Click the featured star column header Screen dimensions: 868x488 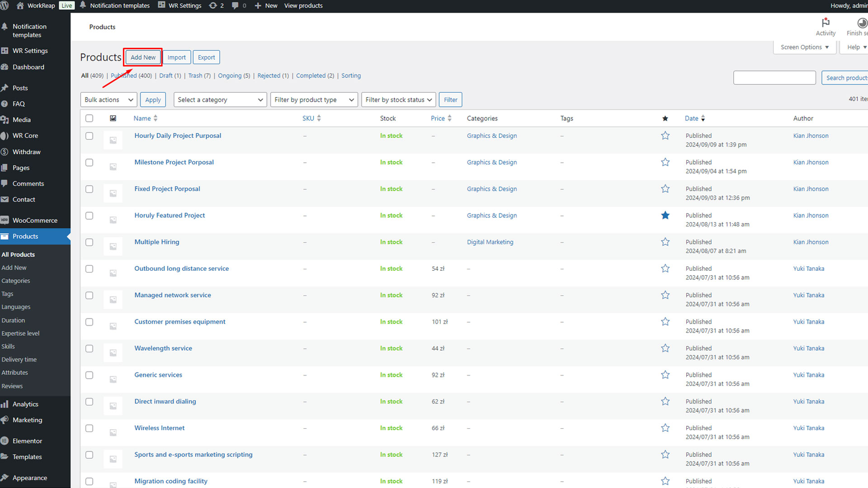(x=665, y=118)
